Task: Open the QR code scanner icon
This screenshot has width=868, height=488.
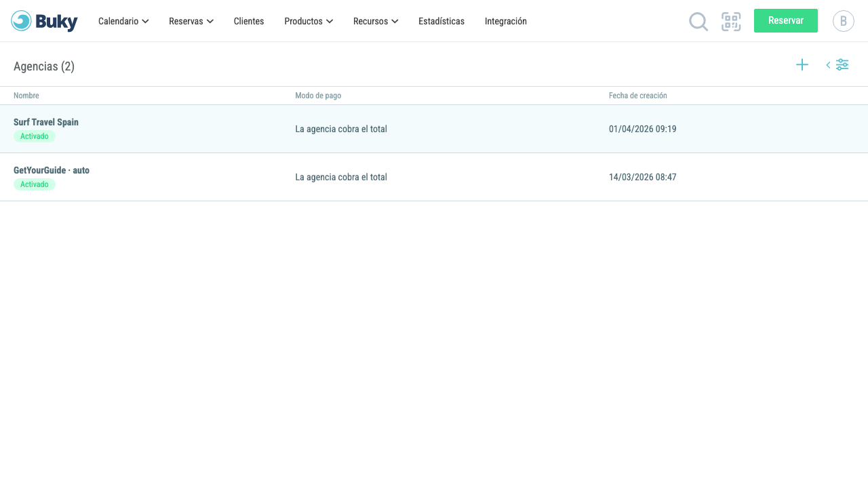Action: 731,22
